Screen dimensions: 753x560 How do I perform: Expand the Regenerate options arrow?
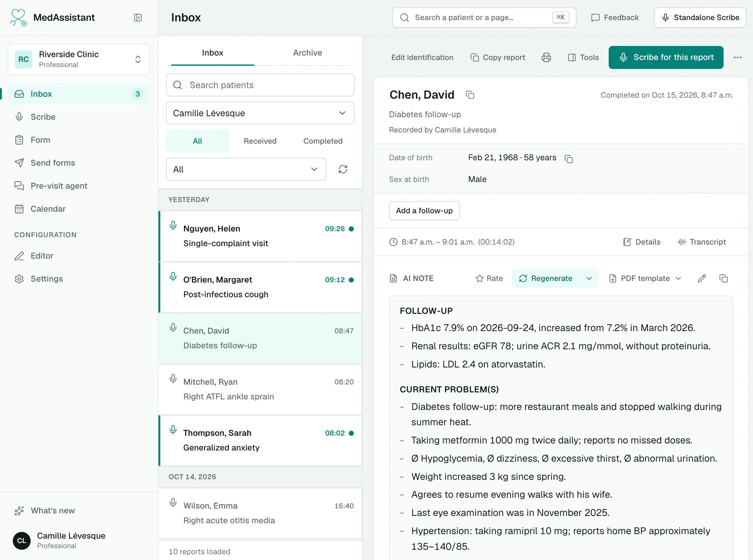[589, 279]
